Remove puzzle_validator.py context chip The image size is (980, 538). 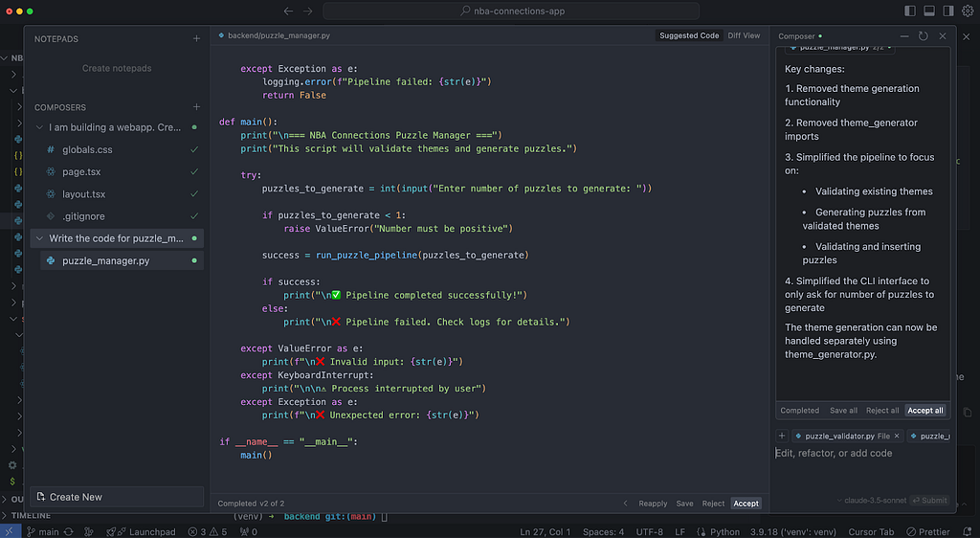tap(897, 436)
